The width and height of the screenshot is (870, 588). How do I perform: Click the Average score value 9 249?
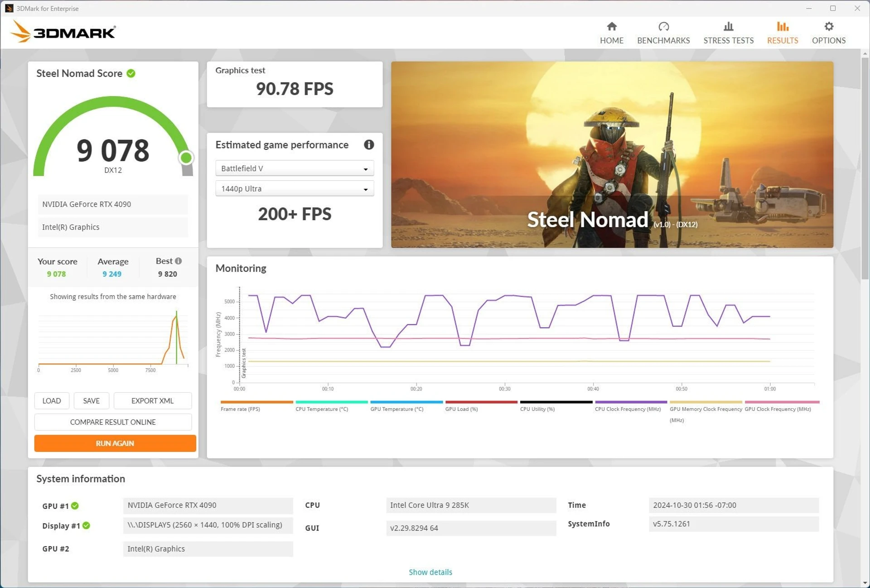pyautogui.click(x=111, y=274)
